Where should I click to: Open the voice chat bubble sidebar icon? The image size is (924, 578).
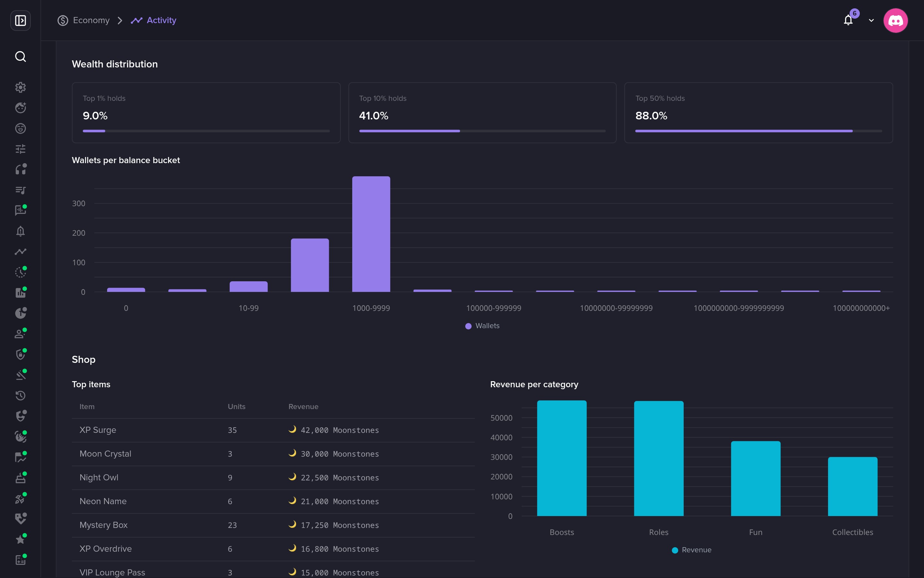click(x=20, y=210)
